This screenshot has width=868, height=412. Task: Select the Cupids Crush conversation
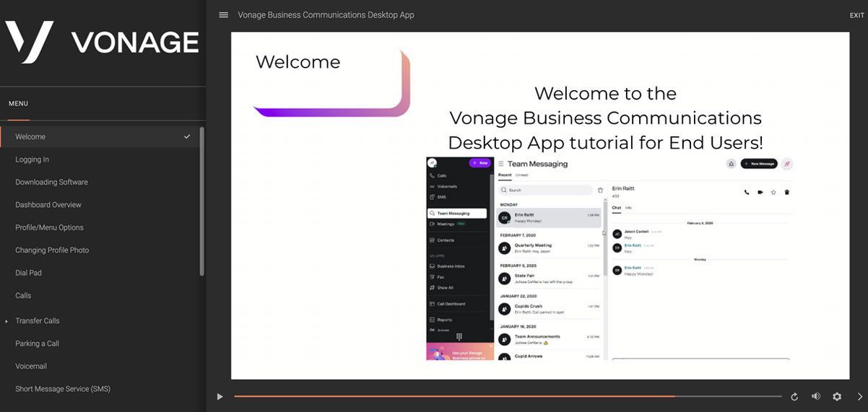[x=550, y=308]
